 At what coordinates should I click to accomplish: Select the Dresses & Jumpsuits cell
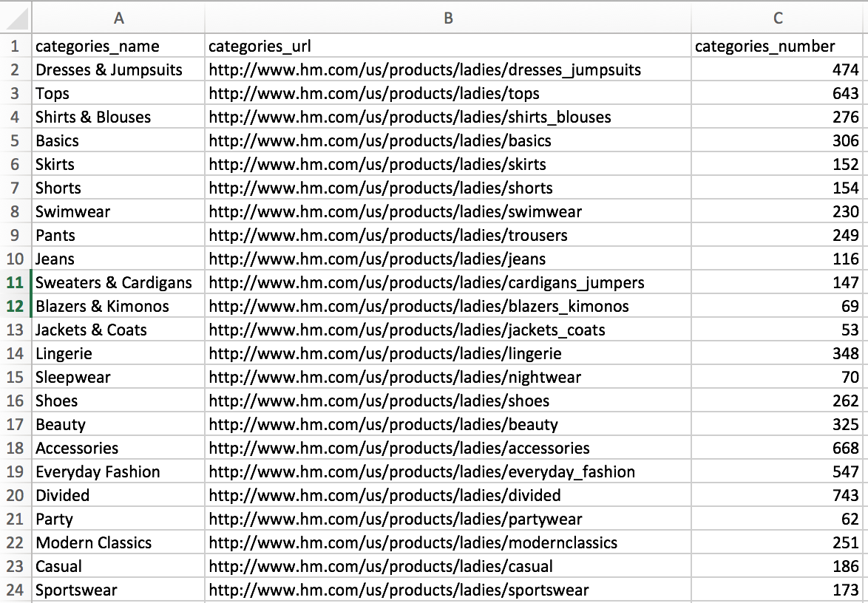[x=118, y=69]
